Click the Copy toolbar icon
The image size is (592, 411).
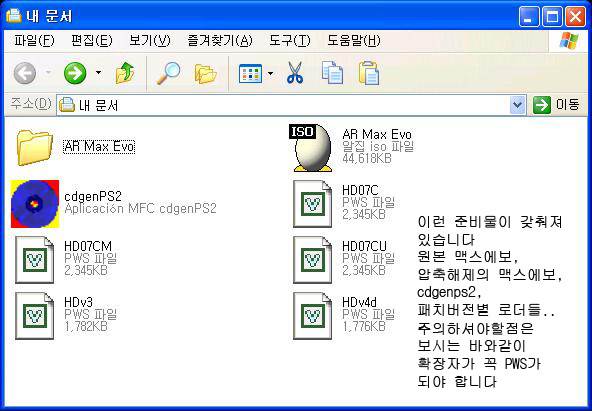(x=332, y=72)
